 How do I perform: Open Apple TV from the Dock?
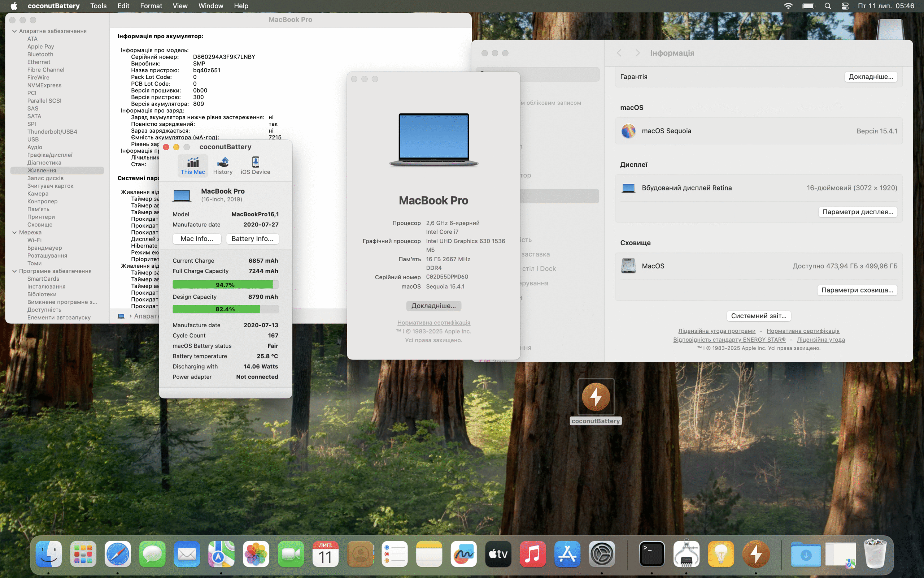pos(498,554)
